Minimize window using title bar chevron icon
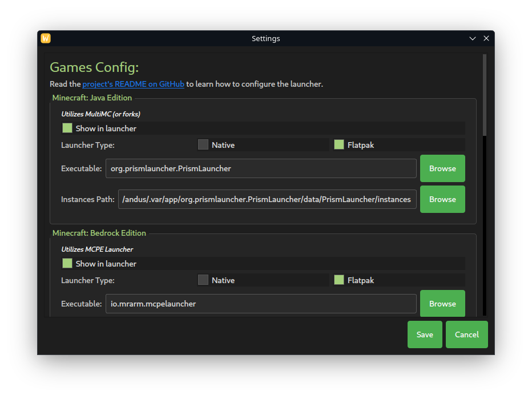The image size is (532, 399). (x=472, y=38)
